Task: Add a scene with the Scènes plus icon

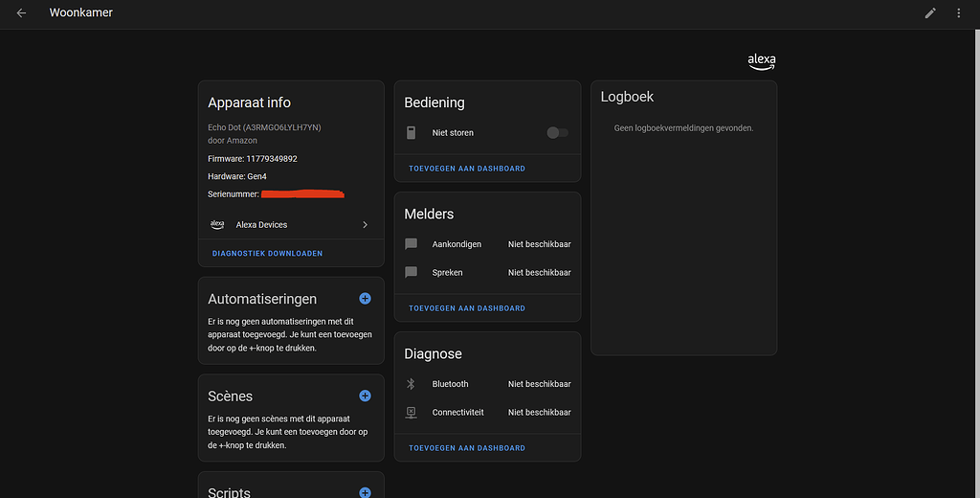Action: [365, 396]
